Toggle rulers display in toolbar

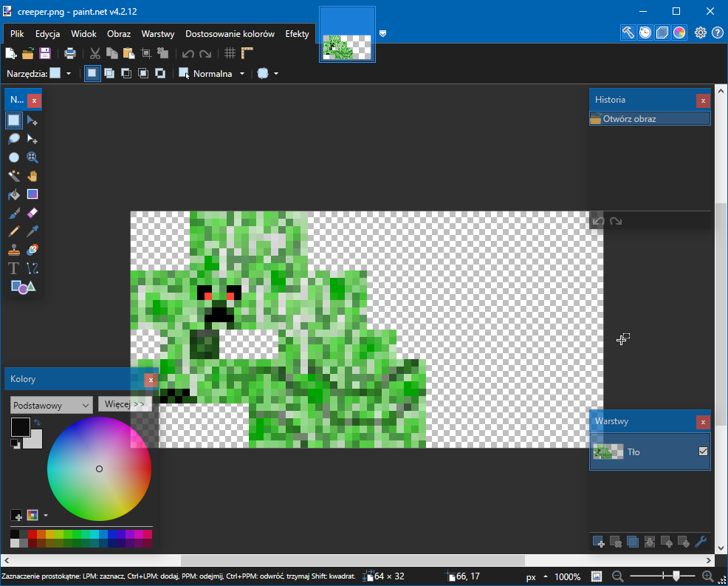pyautogui.click(x=247, y=53)
